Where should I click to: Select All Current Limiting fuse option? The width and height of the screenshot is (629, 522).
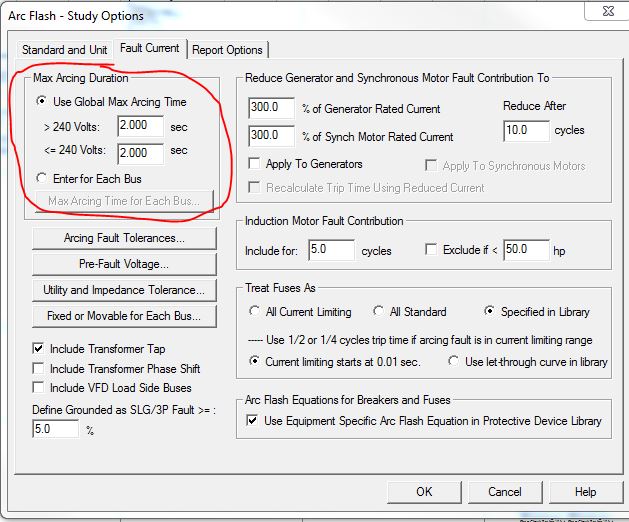point(256,312)
